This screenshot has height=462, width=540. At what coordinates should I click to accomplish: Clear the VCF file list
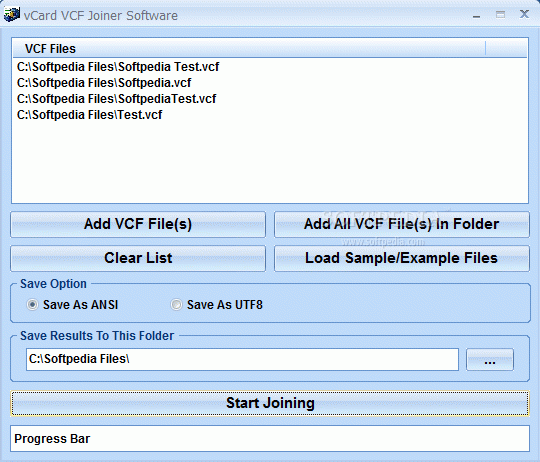tap(138, 258)
